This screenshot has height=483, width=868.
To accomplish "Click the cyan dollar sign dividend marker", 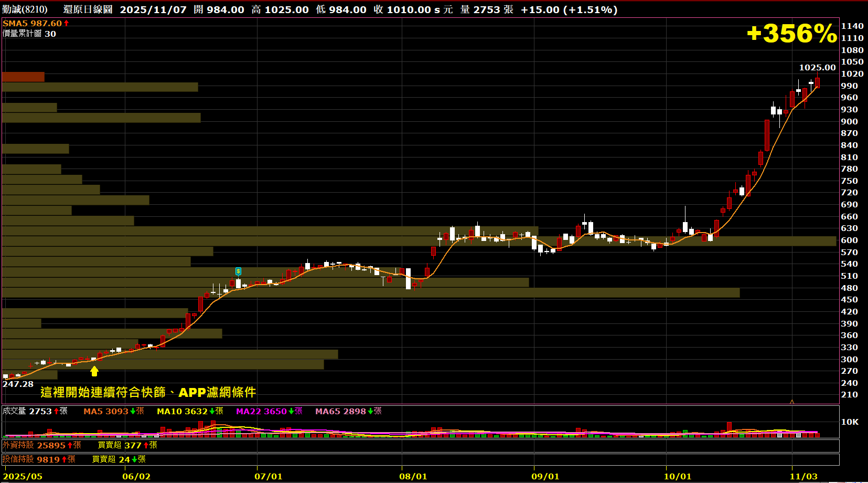I will click(x=238, y=271).
